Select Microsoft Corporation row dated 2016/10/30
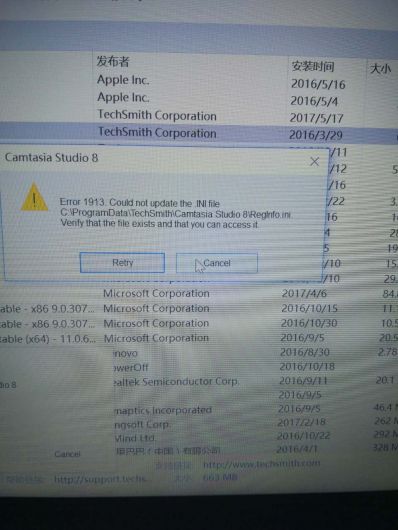Image resolution: width=398 pixels, height=530 pixels. tap(199, 323)
